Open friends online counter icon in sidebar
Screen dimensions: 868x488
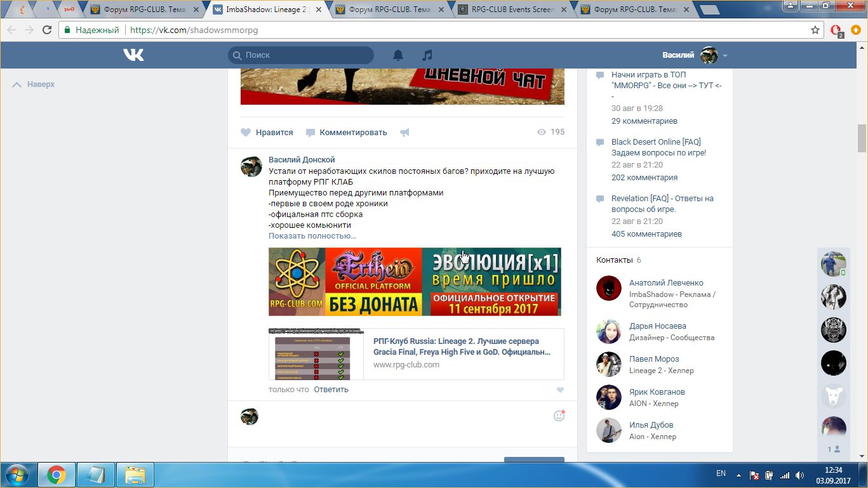coord(833,449)
